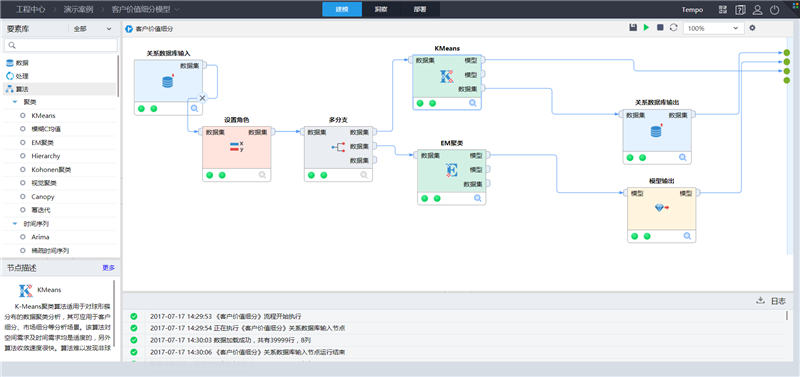Switch to the 部署 tab
The height and width of the screenshot is (377, 800).
pos(420,9)
